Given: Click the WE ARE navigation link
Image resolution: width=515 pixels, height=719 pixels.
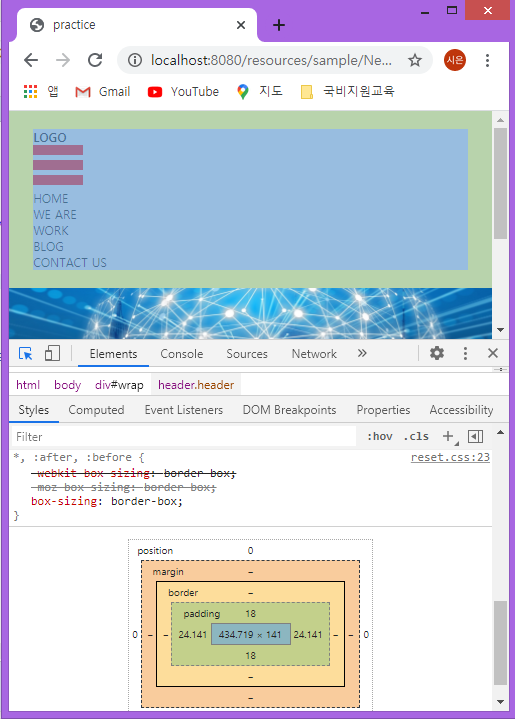Looking at the screenshot, I should pos(55,215).
